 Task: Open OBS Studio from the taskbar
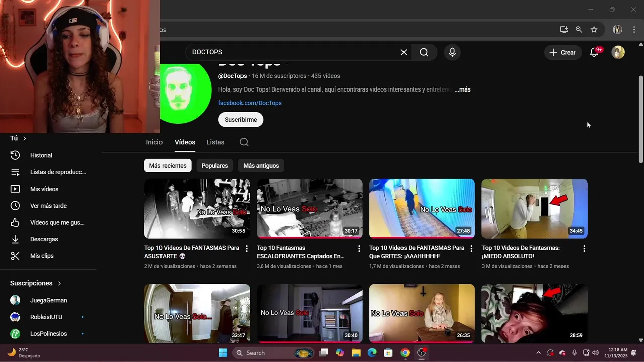click(x=422, y=353)
